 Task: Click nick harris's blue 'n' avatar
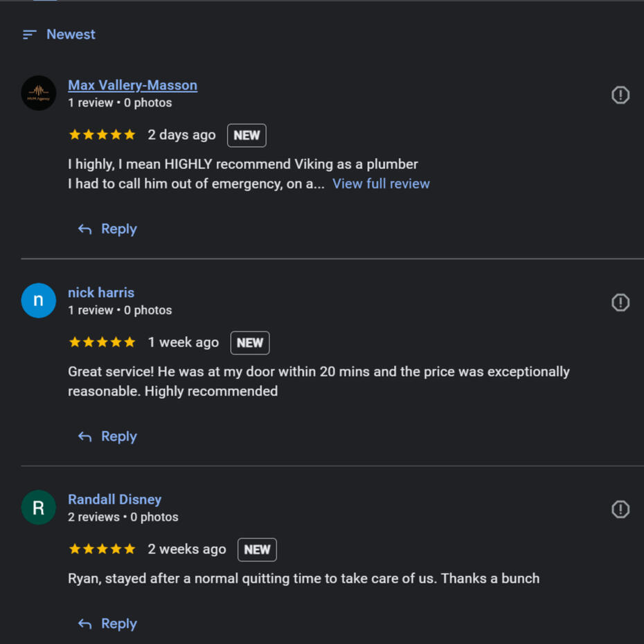(39, 301)
